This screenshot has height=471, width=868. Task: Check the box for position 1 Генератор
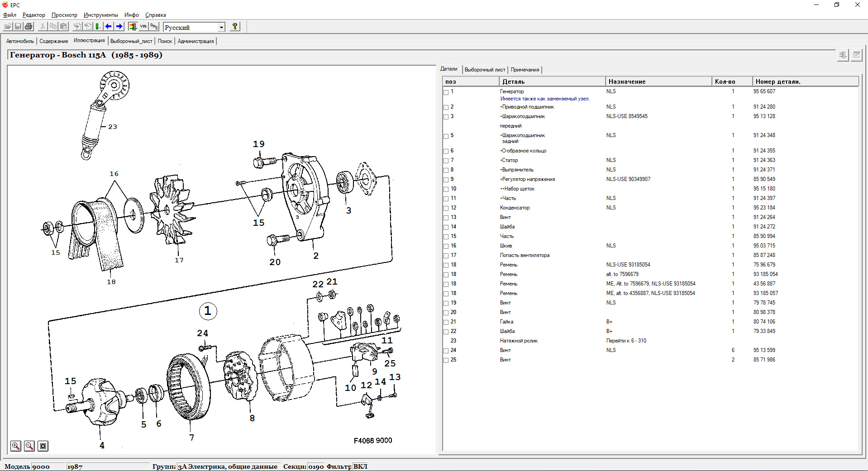[x=446, y=92]
